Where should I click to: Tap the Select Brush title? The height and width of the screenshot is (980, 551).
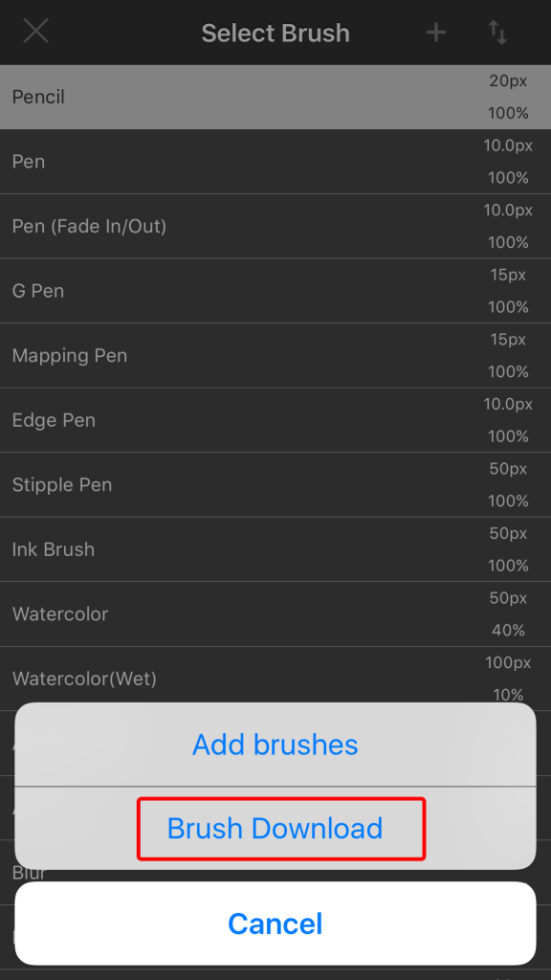click(275, 33)
